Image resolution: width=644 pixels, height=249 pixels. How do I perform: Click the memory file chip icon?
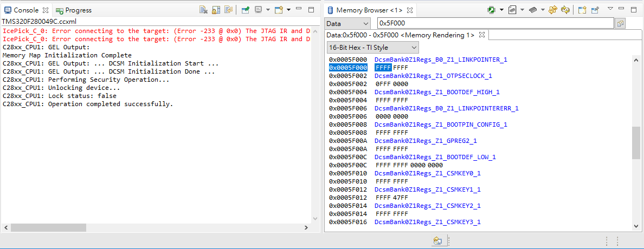[512, 10]
